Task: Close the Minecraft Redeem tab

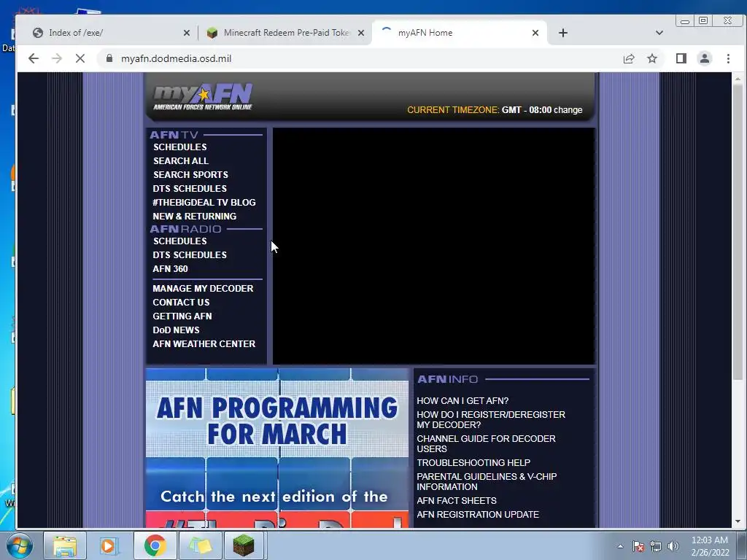Action: [x=361, y=33]
